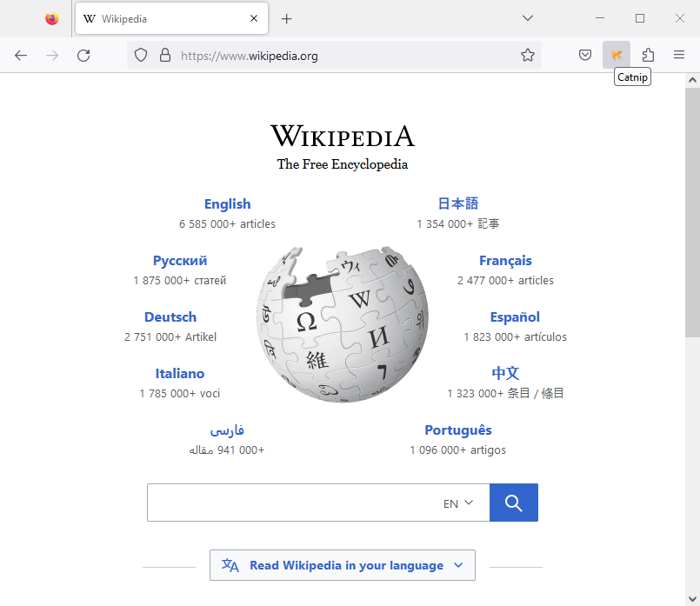Open Deutsch Wikipedia link
700x606 pixels.
(x=170, y=316)
